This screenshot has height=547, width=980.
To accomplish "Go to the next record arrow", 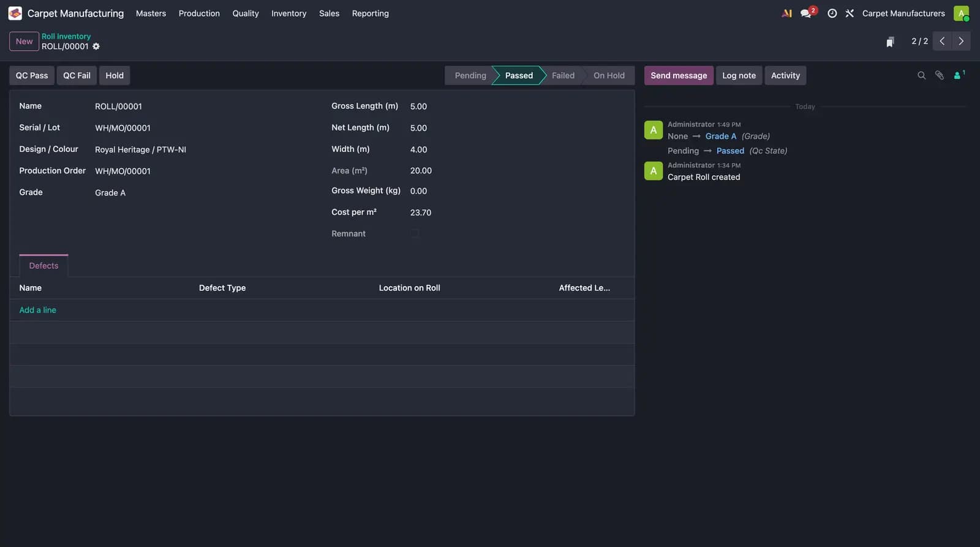I will click(x=961, y=41).
